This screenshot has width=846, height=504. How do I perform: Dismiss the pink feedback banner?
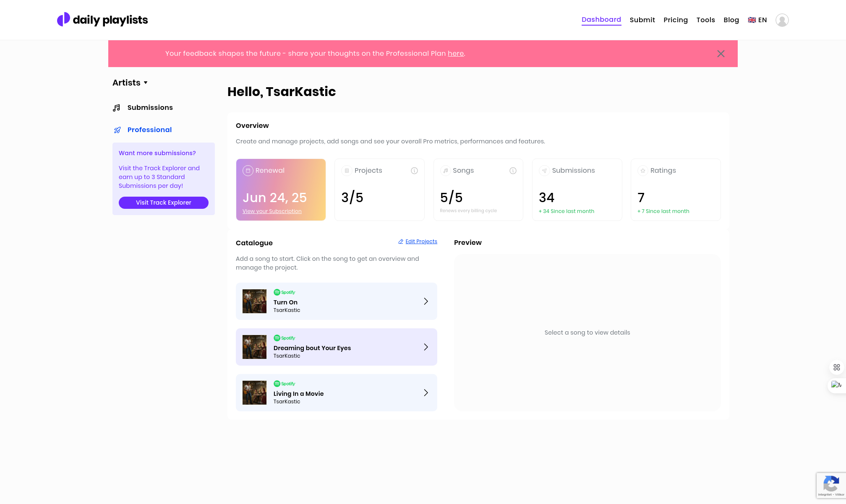pos(721,54)
